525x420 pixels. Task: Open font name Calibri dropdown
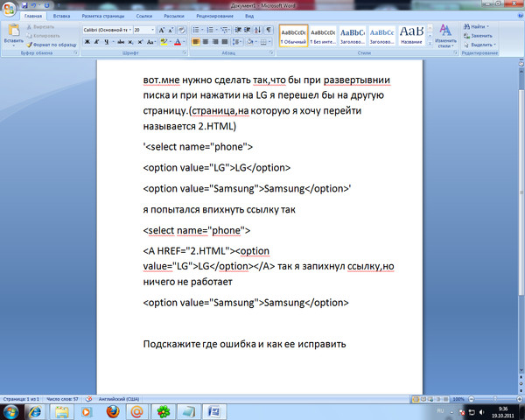point(130,30)
